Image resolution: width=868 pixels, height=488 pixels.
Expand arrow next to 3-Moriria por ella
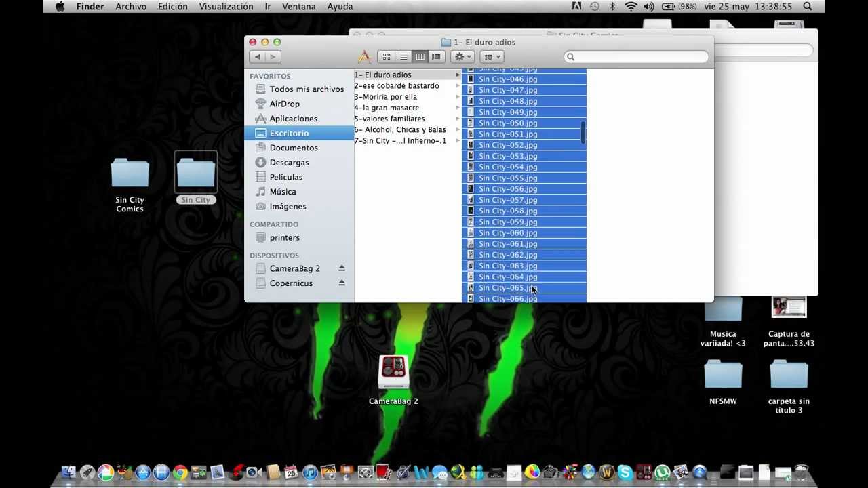pos(458,97)
